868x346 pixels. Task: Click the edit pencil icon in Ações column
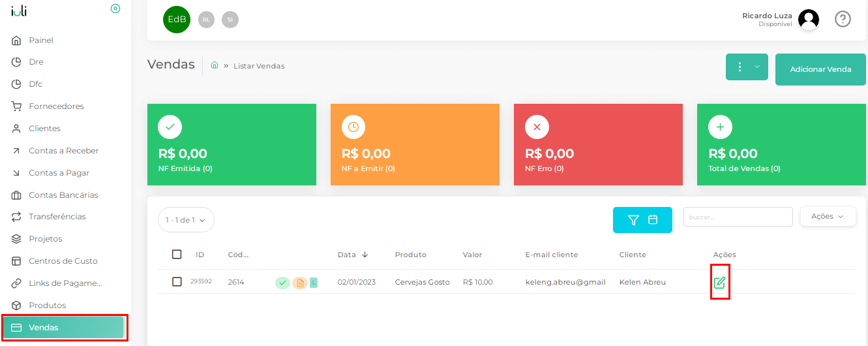[x=719, y=283]
